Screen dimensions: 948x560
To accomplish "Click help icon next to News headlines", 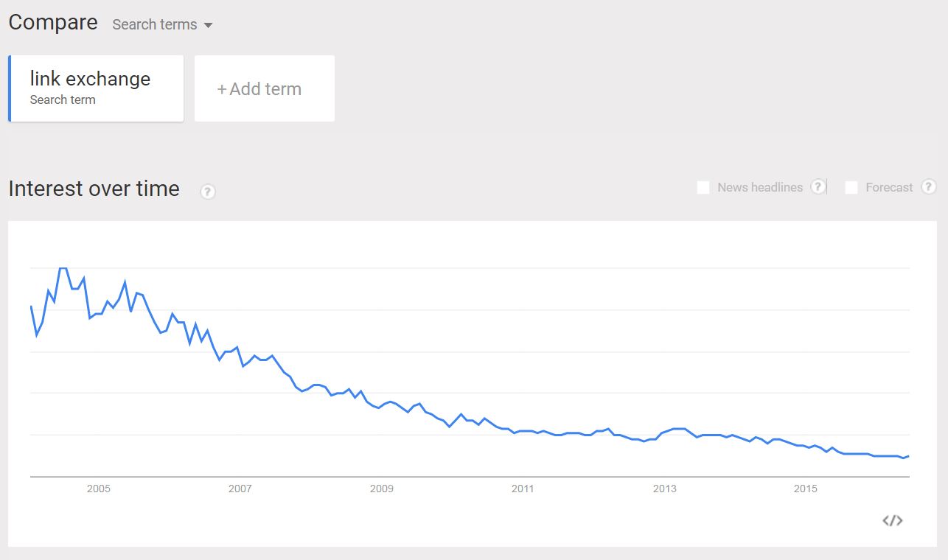I will click(x=818, y=186).
